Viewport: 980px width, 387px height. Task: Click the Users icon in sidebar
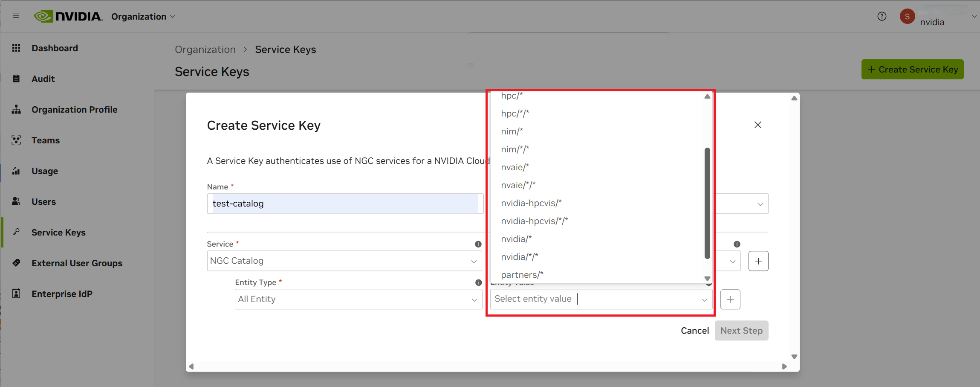click(x=16, y=201)
